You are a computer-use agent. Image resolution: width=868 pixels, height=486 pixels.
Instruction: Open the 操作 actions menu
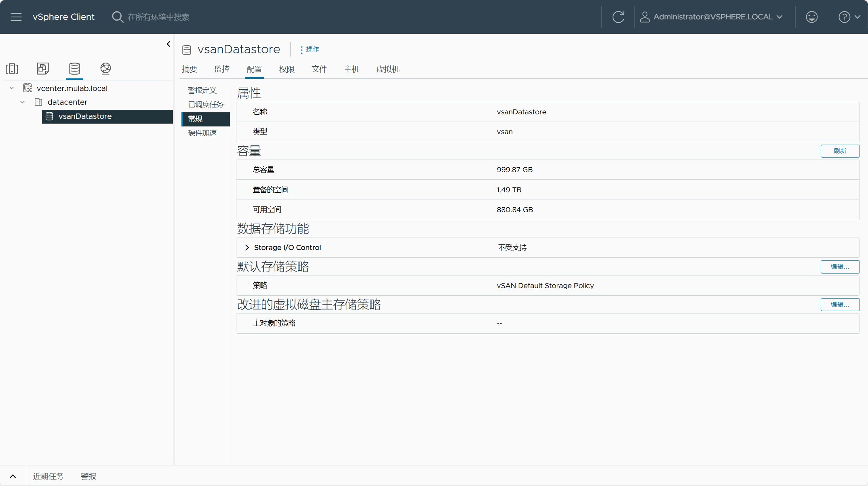pyautogui.click(x=310, y=49)
